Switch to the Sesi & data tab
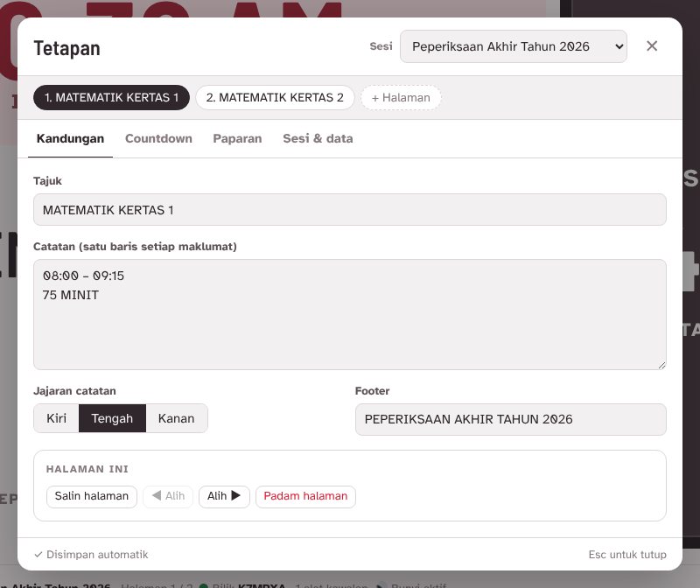This screenshot has width=700, height=588. click(x=318, y=139)
